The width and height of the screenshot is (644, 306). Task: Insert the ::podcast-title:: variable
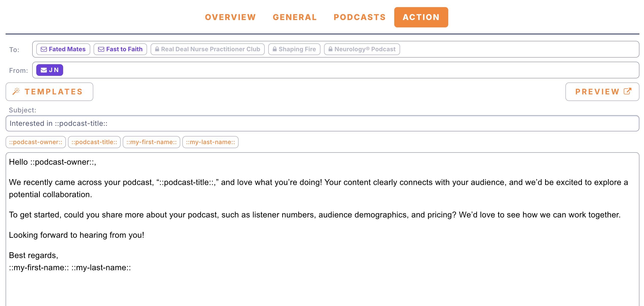(x=94, y=142)
